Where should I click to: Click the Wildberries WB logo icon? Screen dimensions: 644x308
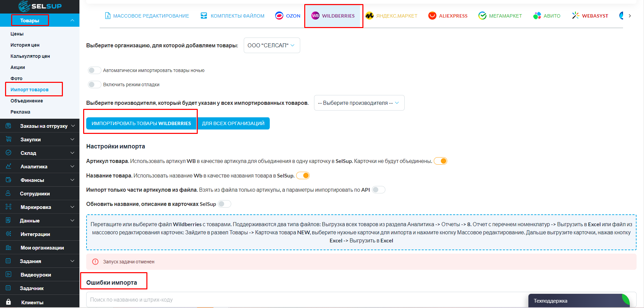(315, 16)
